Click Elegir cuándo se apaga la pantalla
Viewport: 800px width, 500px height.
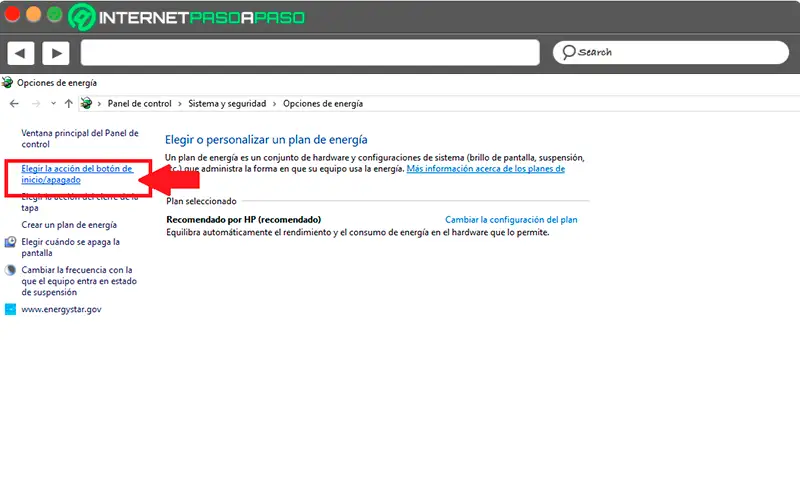(x=70, y=247)
